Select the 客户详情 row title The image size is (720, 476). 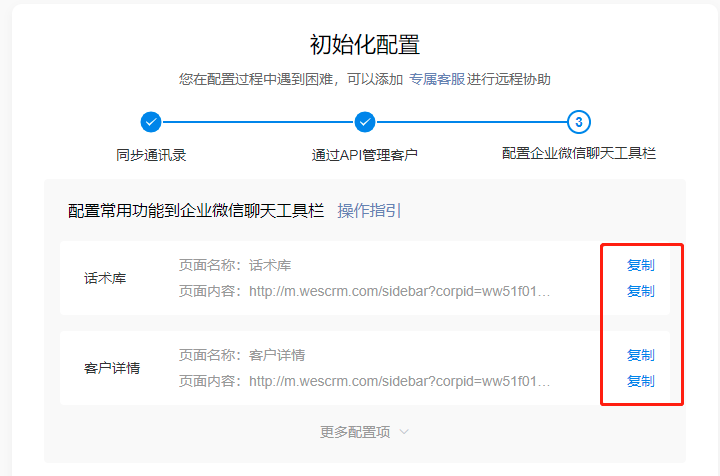pos(112,368)
